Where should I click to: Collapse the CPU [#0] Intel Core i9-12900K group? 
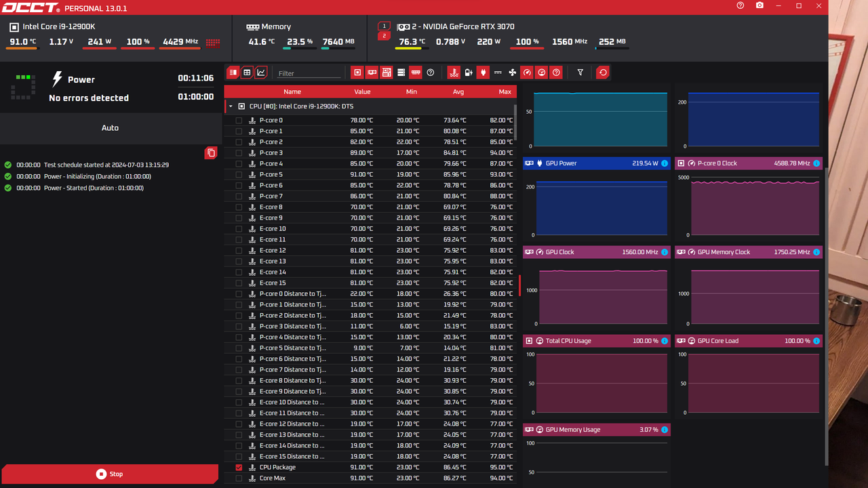tap(231, 106)
